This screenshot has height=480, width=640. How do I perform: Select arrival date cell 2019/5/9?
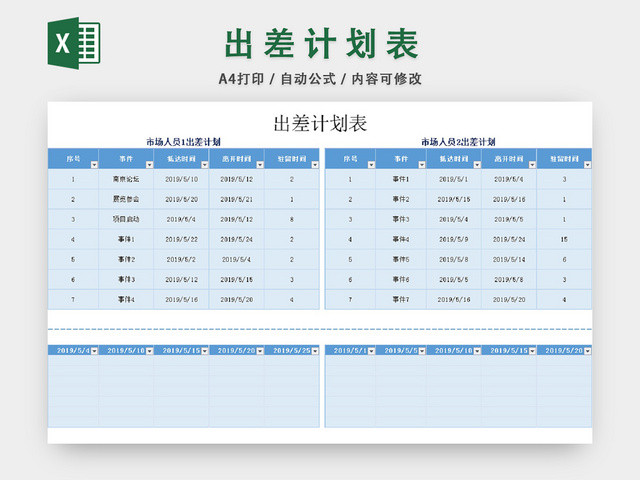(x=454, y=239)
